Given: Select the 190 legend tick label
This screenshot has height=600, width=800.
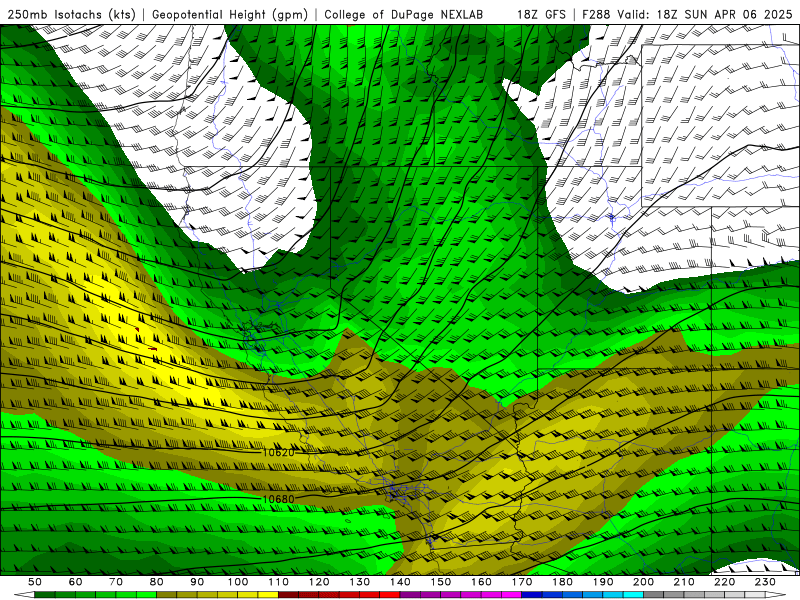Looking at the screenshot, I should [x=604, y=582].
